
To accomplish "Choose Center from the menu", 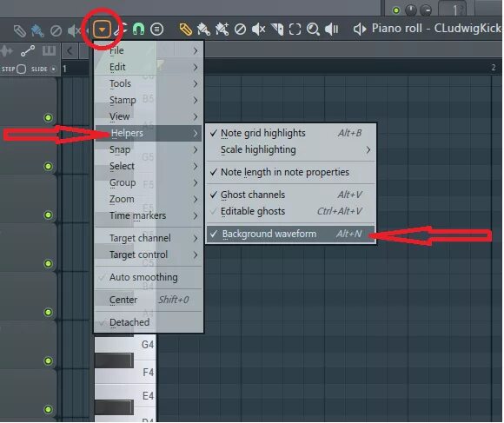I will [149, 300].
